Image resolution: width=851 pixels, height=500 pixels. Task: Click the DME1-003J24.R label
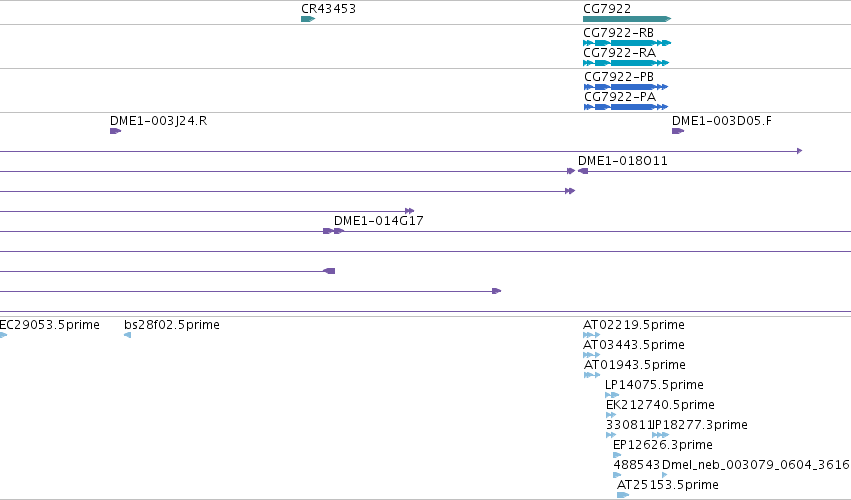coord(158,121)
